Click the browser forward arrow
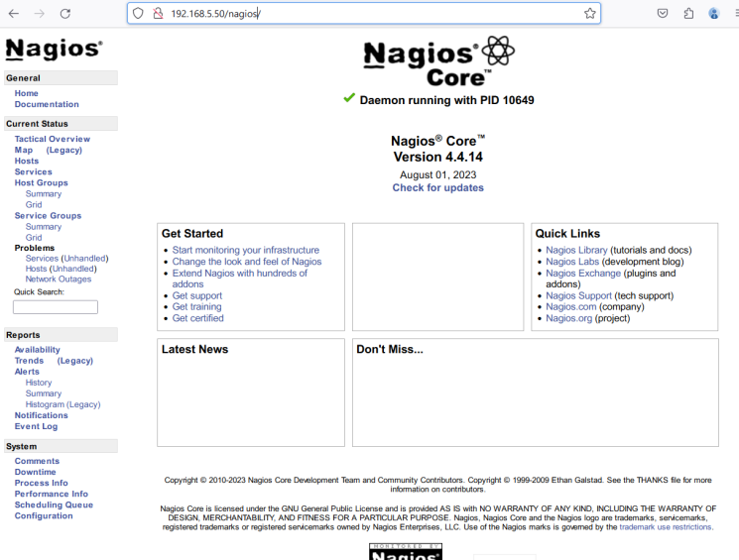 [39, 14]
